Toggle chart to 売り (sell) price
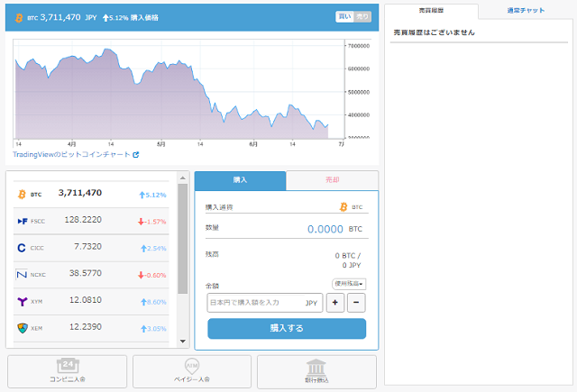Viewport: 577px width, 392px height. (x=363, y=16)
